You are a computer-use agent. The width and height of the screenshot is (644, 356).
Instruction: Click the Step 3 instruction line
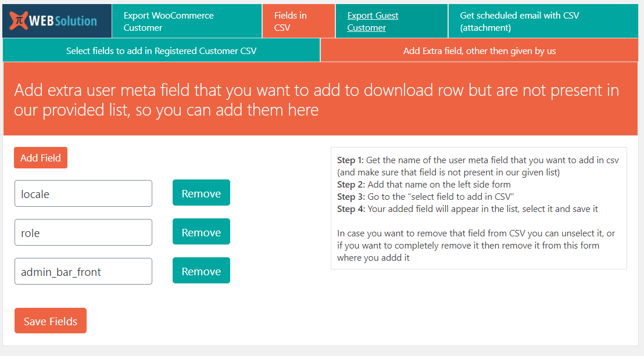(425, 197)
